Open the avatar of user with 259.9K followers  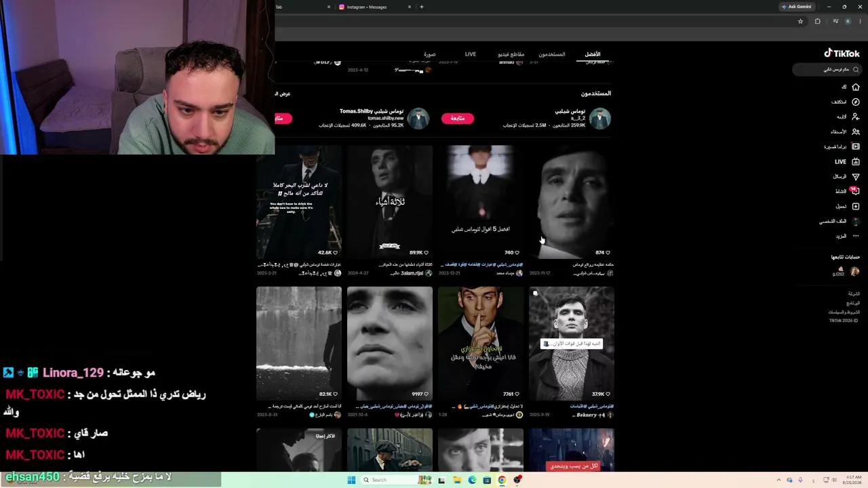pyautogui.click(x=600, y=119)
